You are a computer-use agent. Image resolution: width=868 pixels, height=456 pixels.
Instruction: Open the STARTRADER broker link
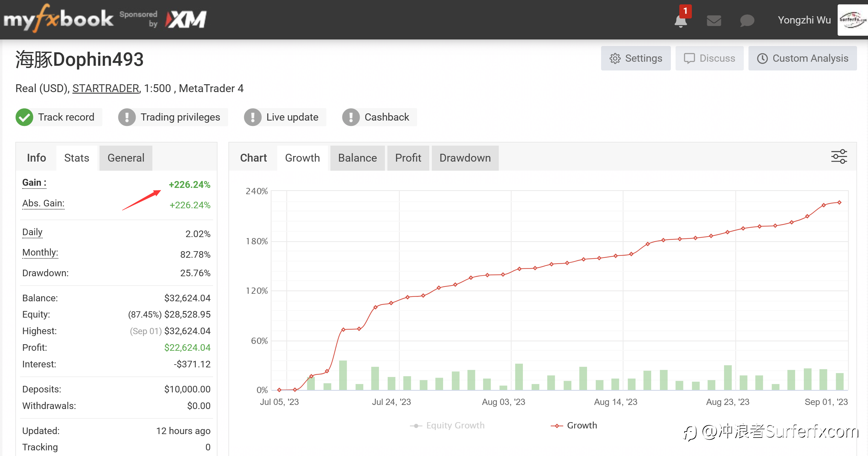point(105,88)
